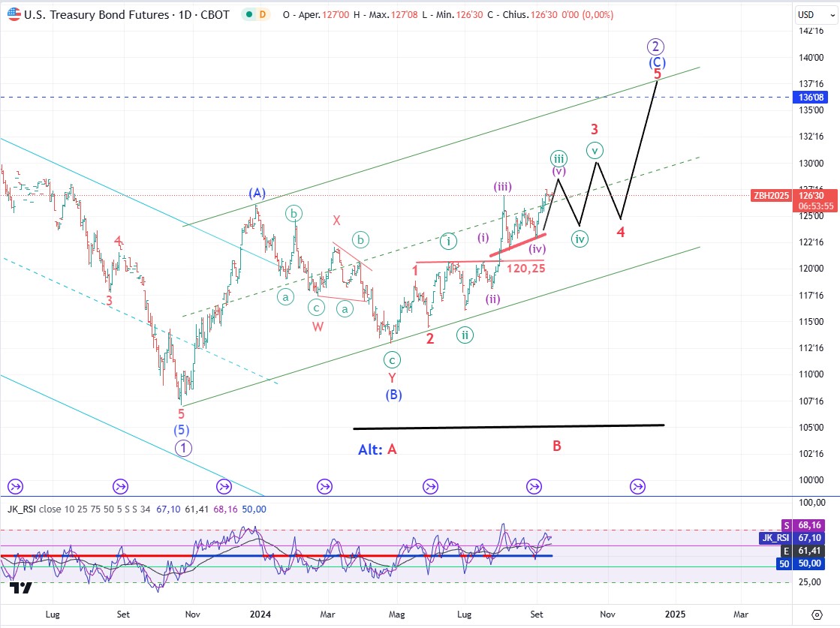This screenshot has width=840, height=628.
Task: Open contract marker between Nov and 2024
Action: click(224, 487)
